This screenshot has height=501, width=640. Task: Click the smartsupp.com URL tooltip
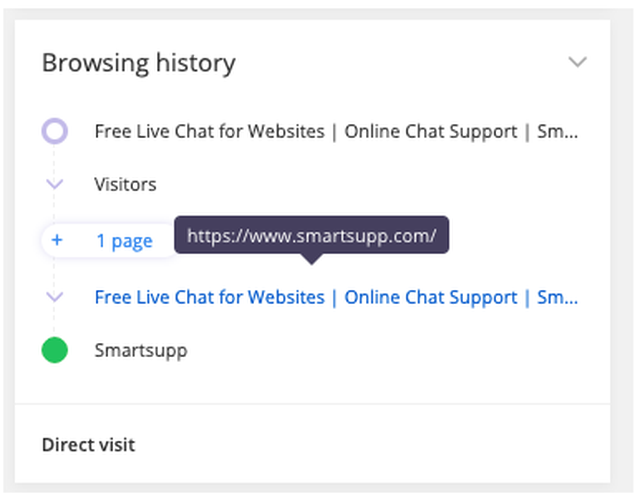click(x=311, y=235)
